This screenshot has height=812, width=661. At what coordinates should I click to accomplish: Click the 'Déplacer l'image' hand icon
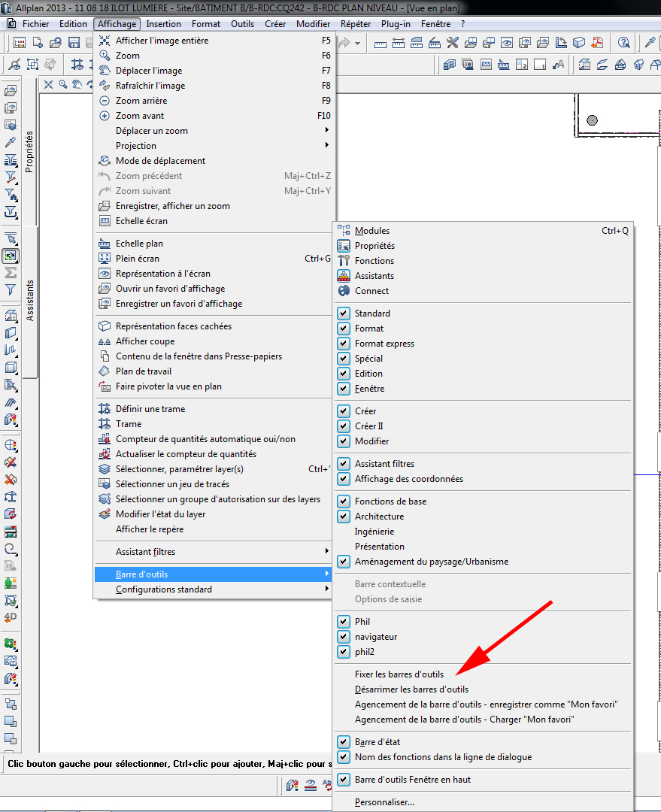pyautogui.click(x=105, y=71)
